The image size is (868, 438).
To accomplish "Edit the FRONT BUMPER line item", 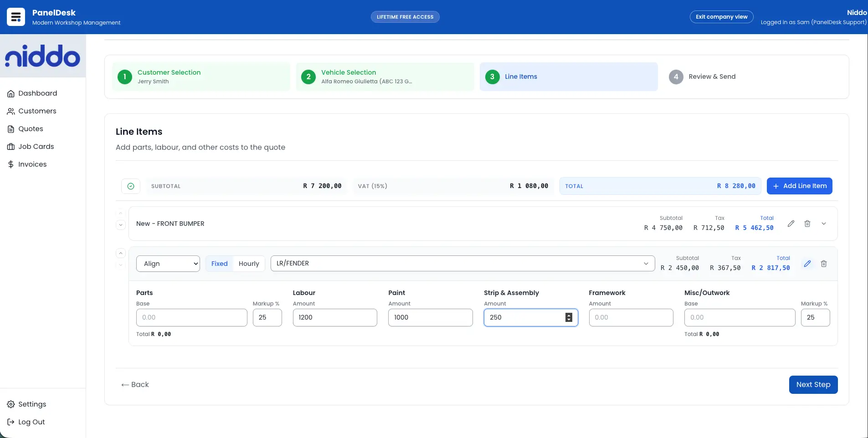I will [x=791, y=224].
